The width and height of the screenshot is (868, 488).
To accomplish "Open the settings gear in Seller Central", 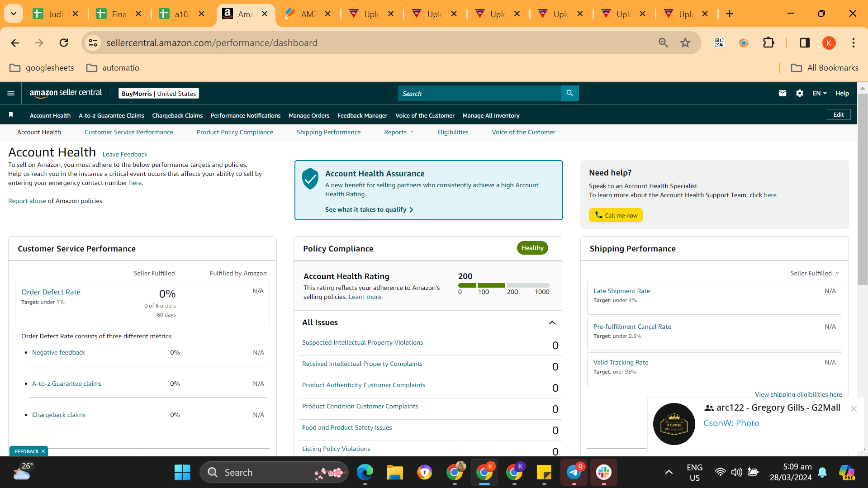I will pos(800,93).
